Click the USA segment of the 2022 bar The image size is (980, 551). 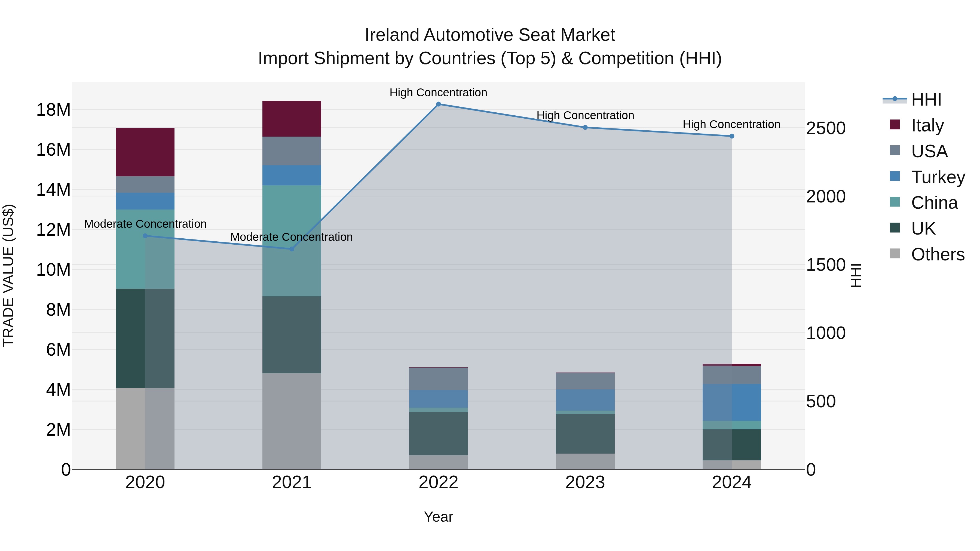[x=438, y=380]
